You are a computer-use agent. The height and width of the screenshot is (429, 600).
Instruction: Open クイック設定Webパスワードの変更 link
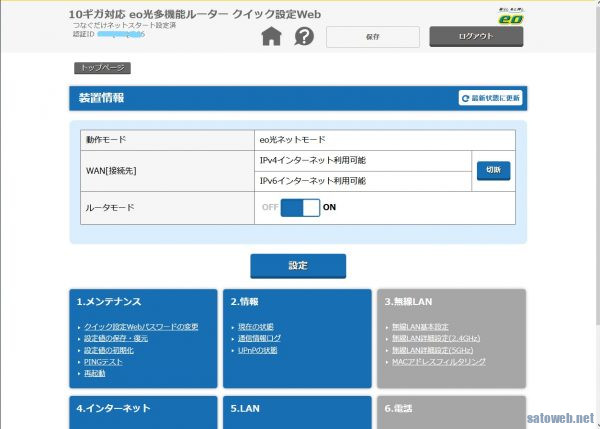coord(141,327)
